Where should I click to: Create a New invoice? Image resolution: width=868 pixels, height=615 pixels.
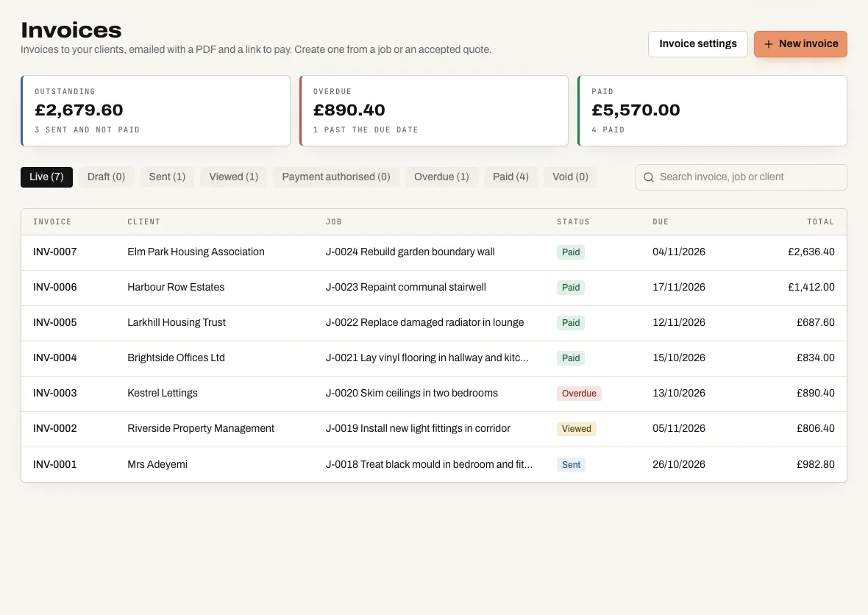pos(800,43)
